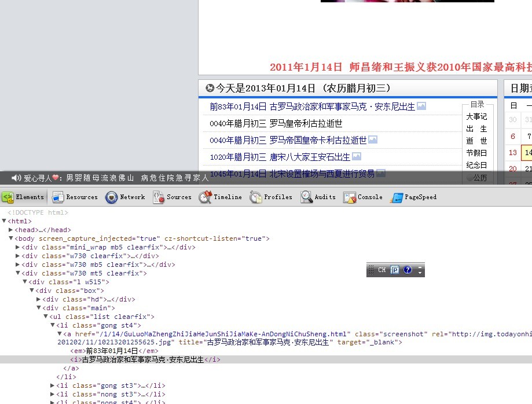The height and width of the screenshot is (404, 532).
Task: Collapse the w730 mt5 clearfix div
Action: [x=17, y=273]
